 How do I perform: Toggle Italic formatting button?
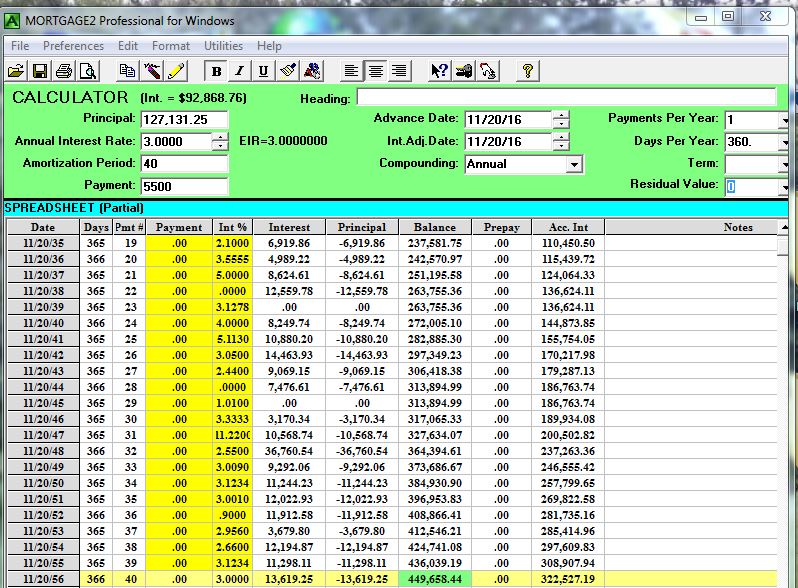240,71
